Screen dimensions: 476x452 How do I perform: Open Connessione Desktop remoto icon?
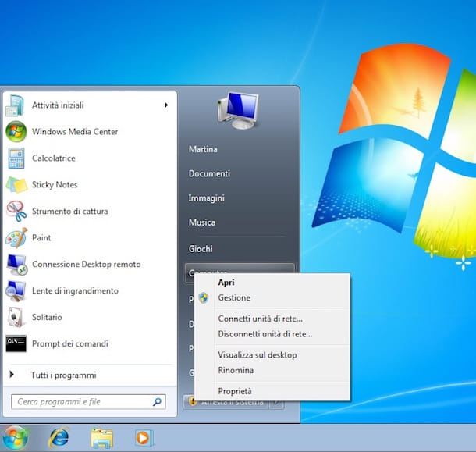(17, 265)
